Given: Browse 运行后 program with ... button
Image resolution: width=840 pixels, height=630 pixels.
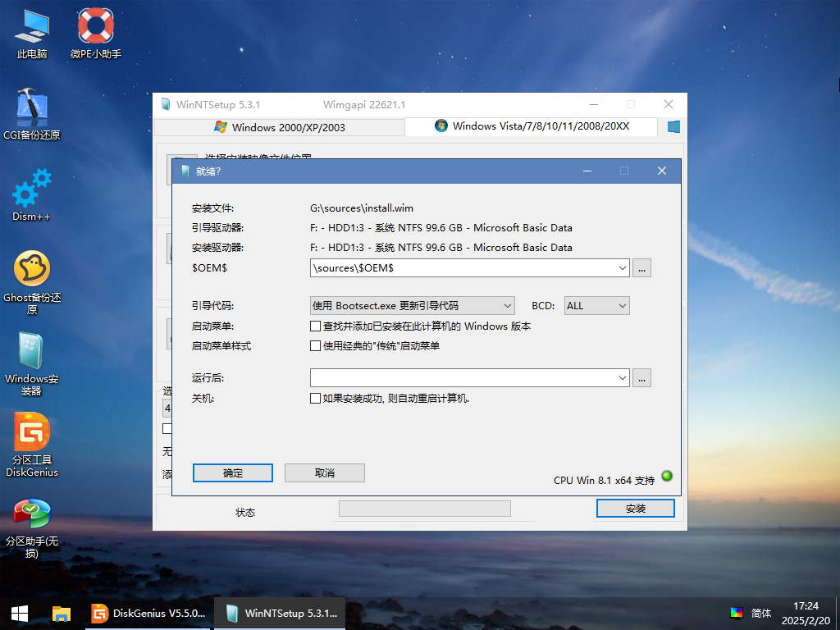Looking at the screenshot, I should pos(641,378).
